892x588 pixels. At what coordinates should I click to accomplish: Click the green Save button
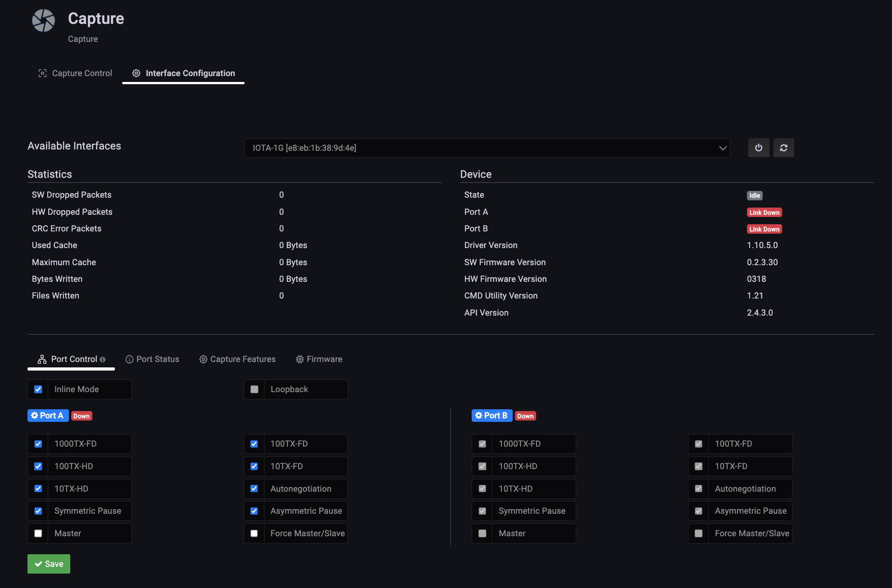pyautogui.click(x=49, y=564)
